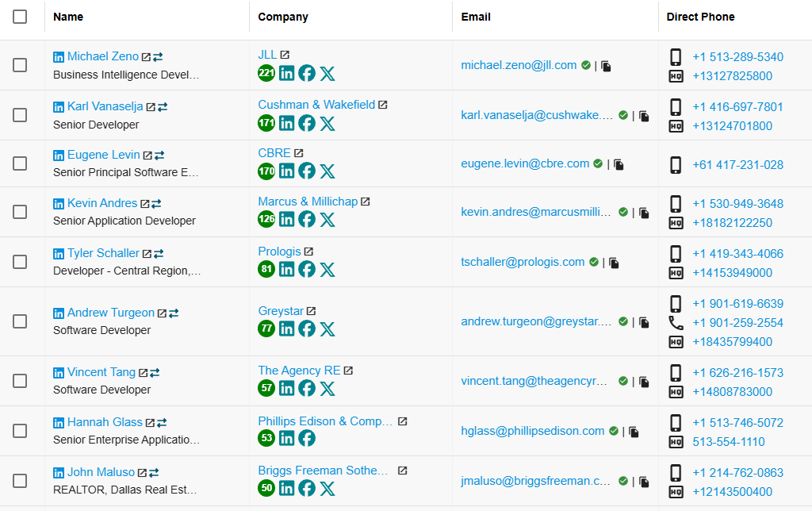Open Michael Zeno's LinkedIn profile icon
The width and height of the screenshot is (812, 511).
(59, 57)
